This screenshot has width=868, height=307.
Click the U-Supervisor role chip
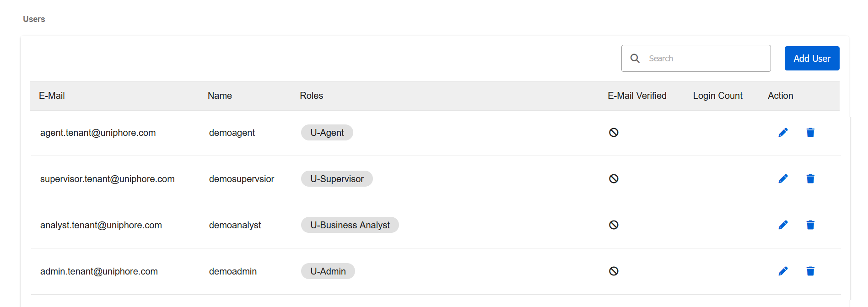[337, 179]
